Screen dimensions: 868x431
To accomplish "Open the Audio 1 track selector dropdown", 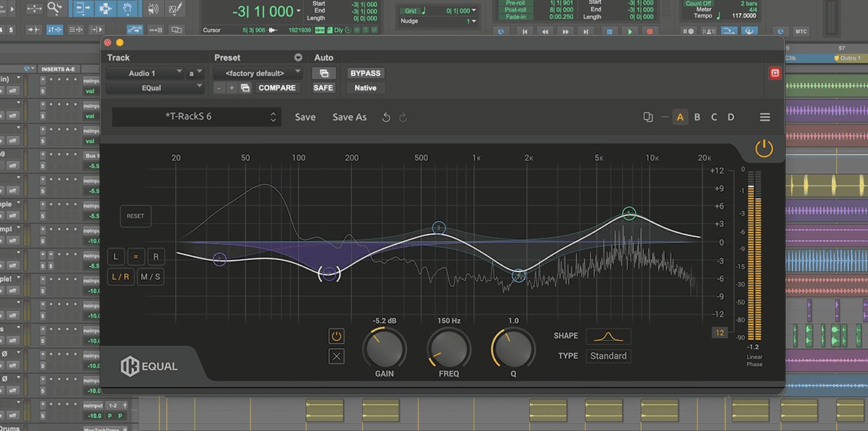I will tap(145, 73).
